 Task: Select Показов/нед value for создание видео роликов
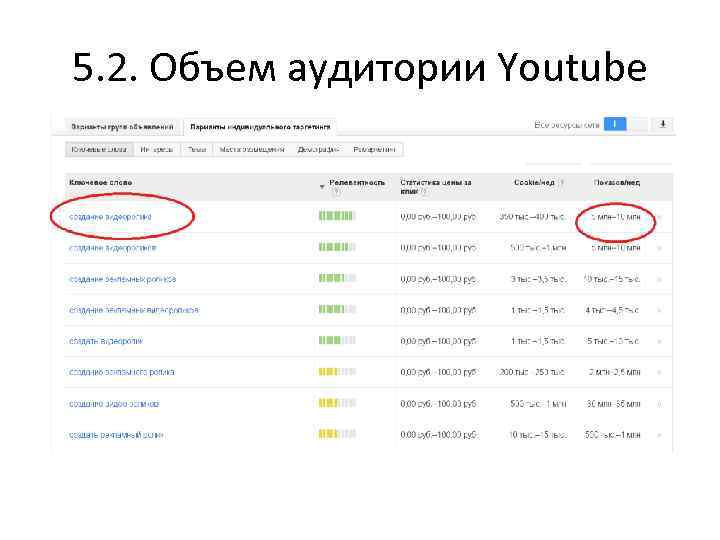pyautogui.click(x=613, y=404)
